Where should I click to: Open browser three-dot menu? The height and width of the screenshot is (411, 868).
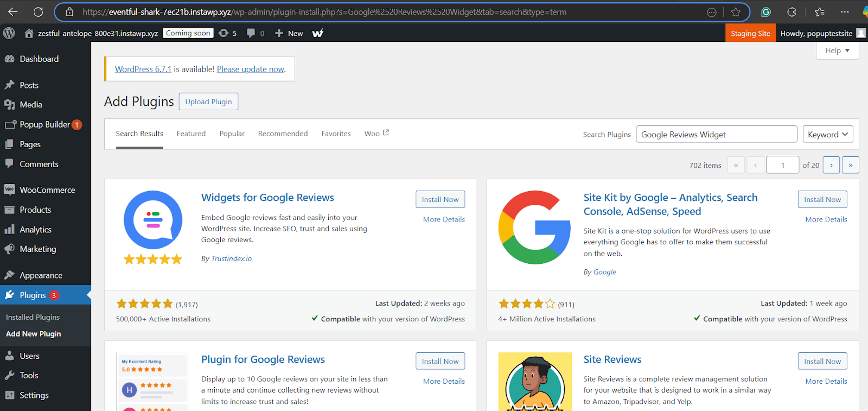(845, 12)
